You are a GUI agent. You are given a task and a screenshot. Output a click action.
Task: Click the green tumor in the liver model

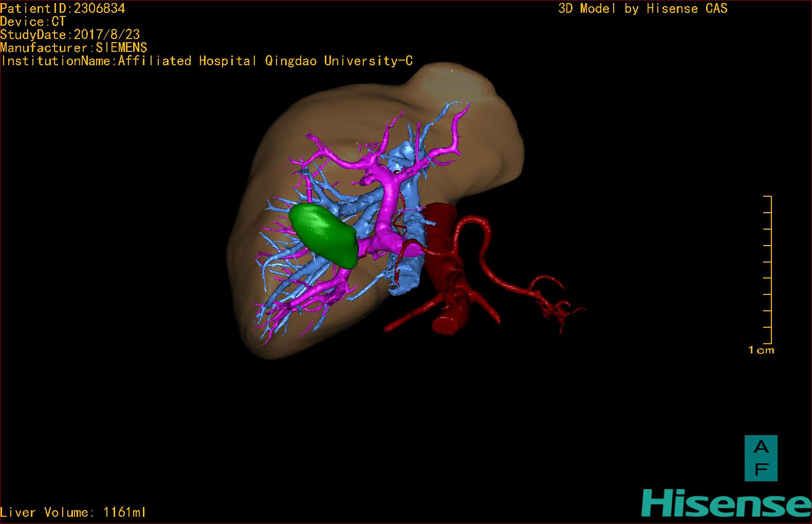coord(323,235)
